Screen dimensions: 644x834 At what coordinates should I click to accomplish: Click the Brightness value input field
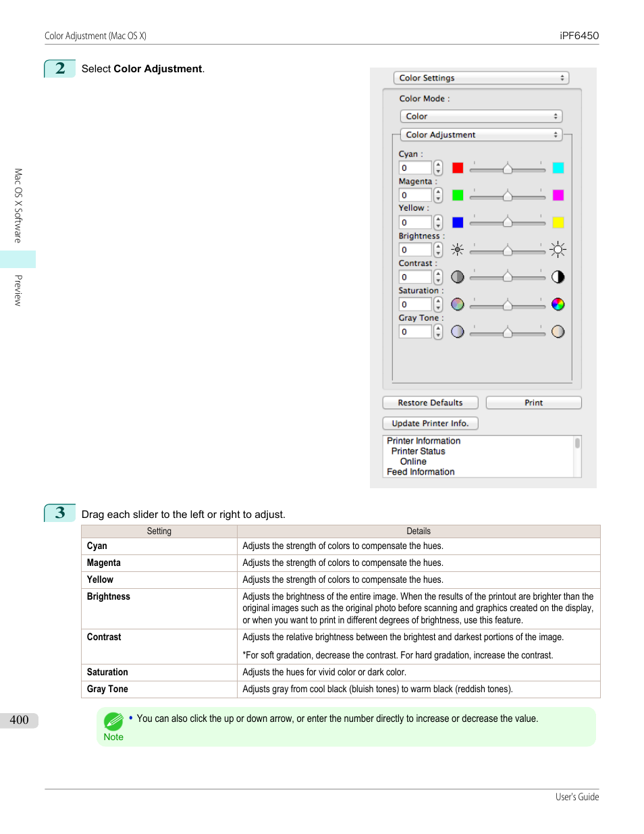coord(415,250)
